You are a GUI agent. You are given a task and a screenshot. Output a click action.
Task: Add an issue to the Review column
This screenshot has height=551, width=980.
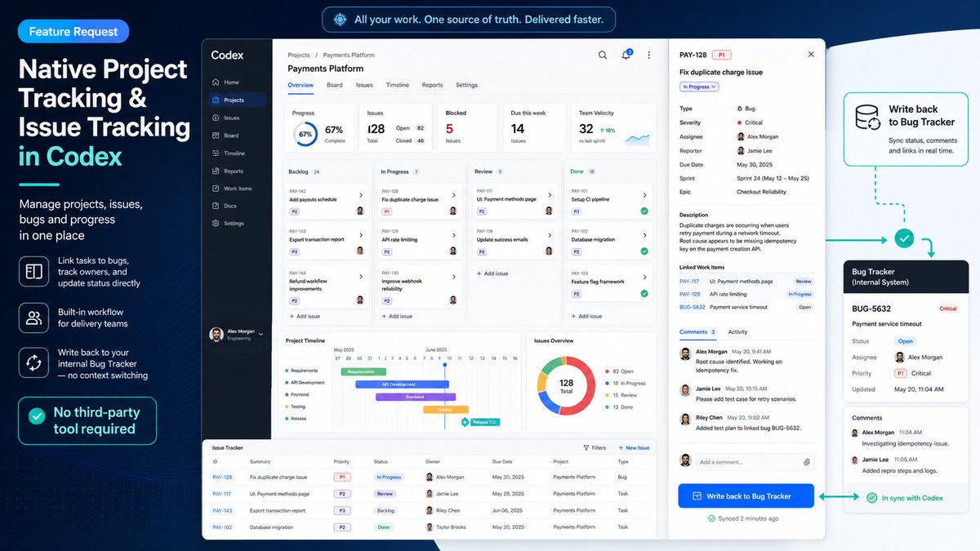pyautogui.click(x=492, y=273)
